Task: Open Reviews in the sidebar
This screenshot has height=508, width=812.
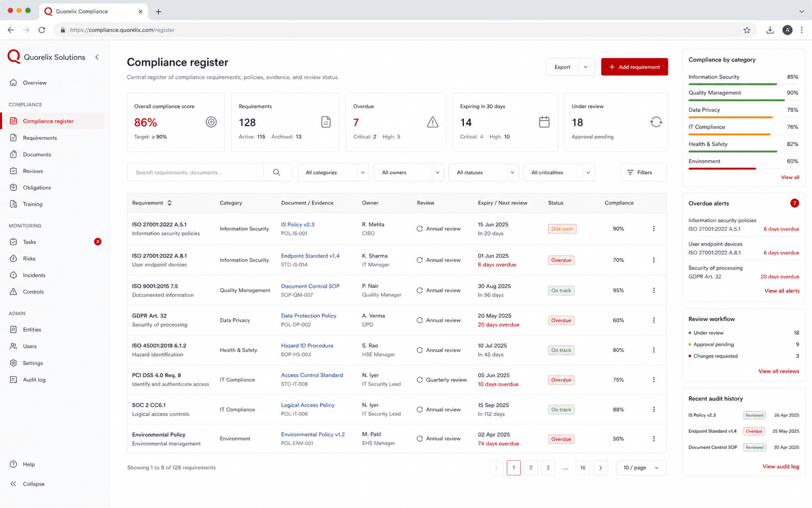Action: click(x=33, y=171)
